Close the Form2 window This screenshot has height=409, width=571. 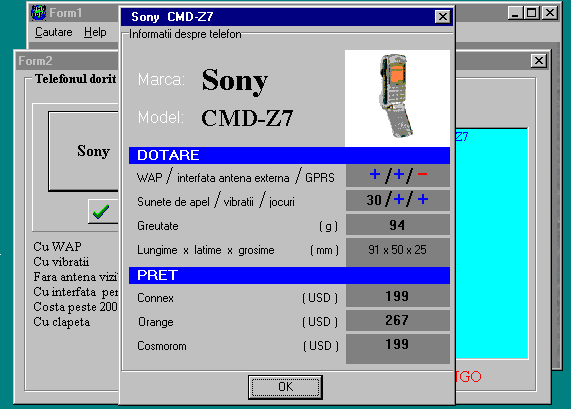539,60
